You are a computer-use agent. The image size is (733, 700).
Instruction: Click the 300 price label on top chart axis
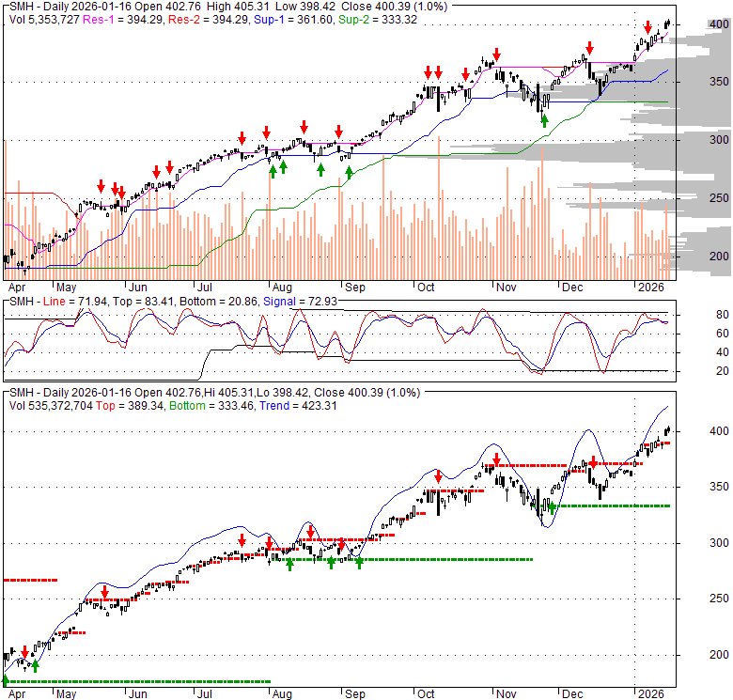[x=719, y=139]
